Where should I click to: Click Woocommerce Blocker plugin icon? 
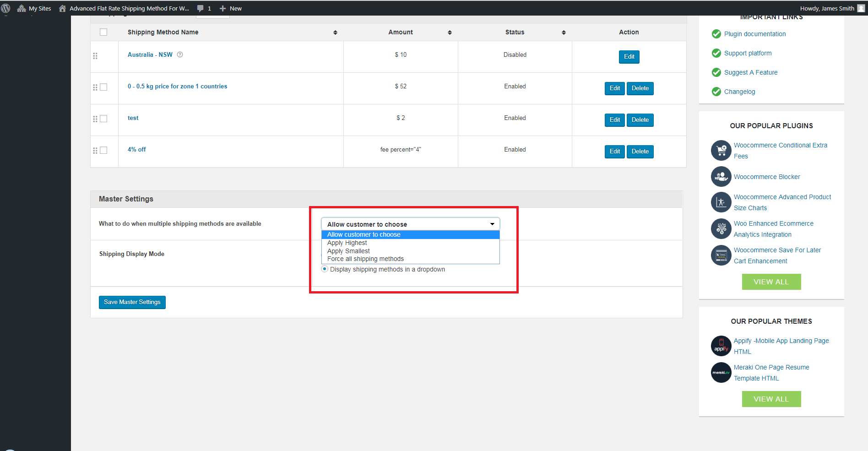pos(721,177)
